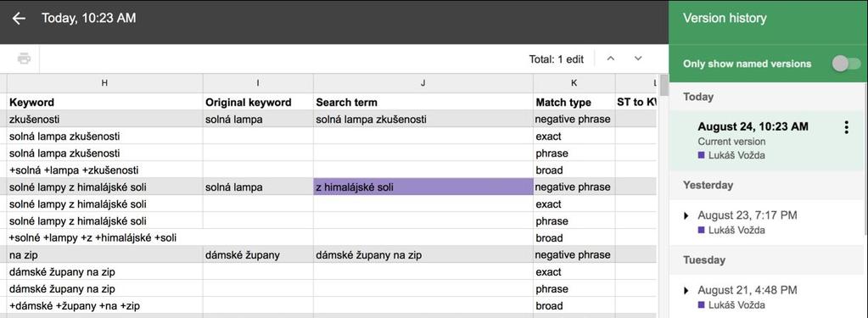Go to next edit with down chevron
The height and width of the screenshot is (318, 868).
tap(638, 59)
